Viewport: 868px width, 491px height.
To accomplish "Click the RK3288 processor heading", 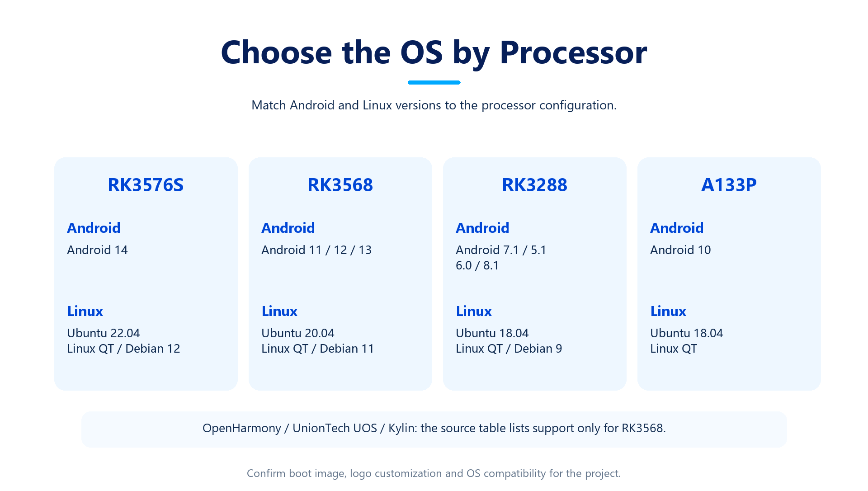I will 534,185.
